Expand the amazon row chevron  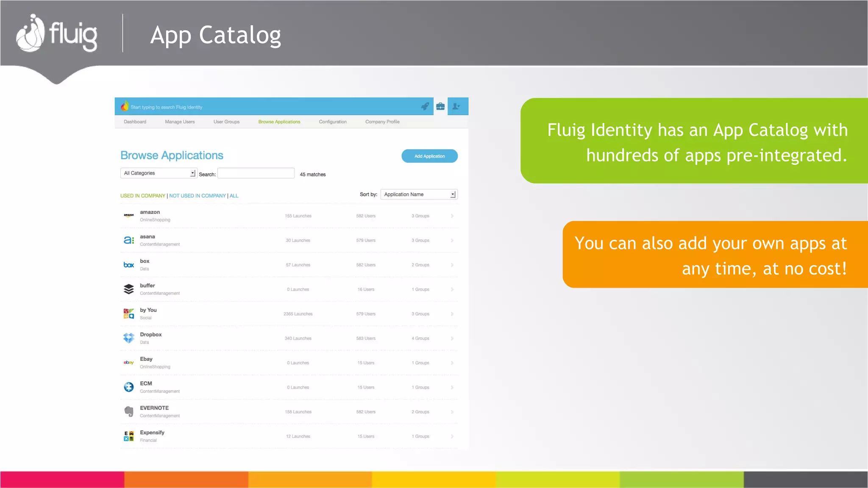[x=452, y=216]
